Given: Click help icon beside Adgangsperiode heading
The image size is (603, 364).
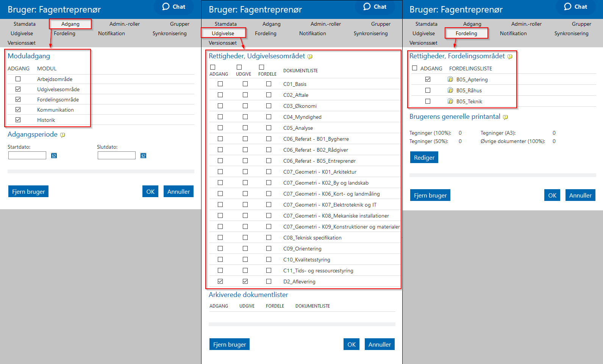Looking at the screenshot, I should [x=62, y=135].
